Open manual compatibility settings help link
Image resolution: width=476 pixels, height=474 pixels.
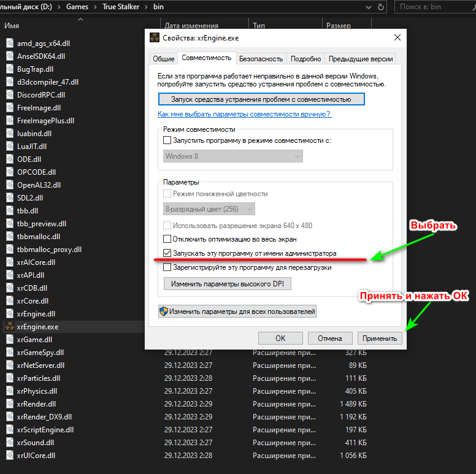(x=244, y=114)
